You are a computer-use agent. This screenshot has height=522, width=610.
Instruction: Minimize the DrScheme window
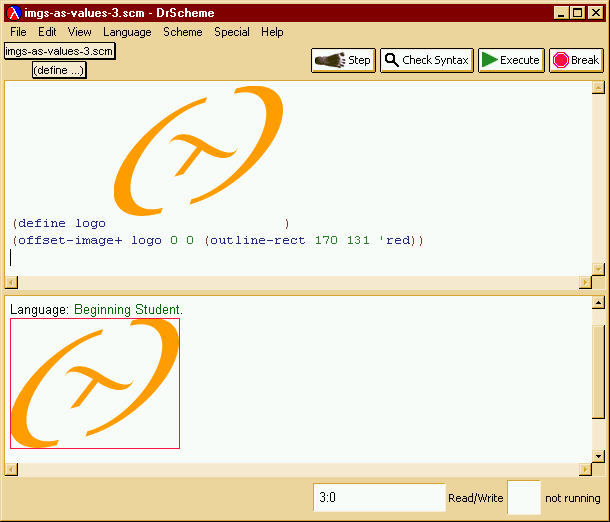561,13
